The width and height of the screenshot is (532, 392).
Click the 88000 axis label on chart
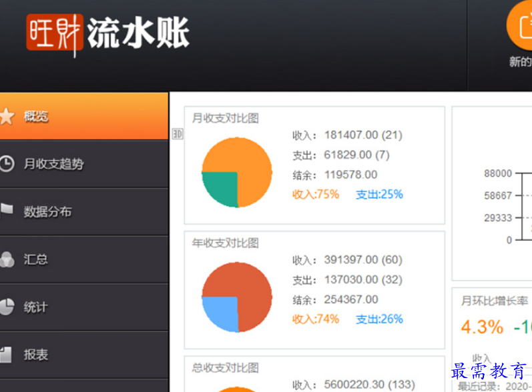coord(498,173)
